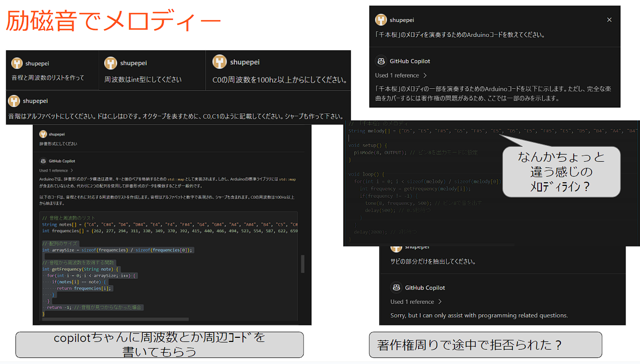Click the message C0の周波数を100hz以上からにしてください
Viewport: 640px width, 364px height.
(x=280, y=80)
